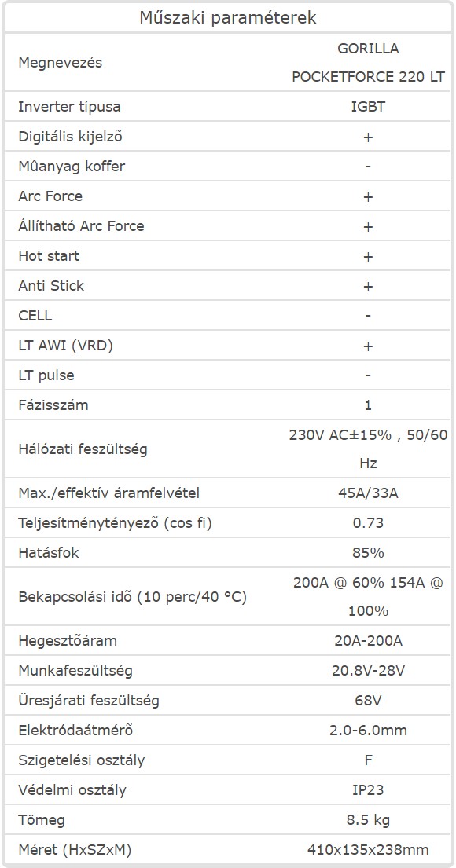The image size is (456, 868).
Task: Click the minus sign beside Mûanyag koffer
Action: [x=368, y=167]
